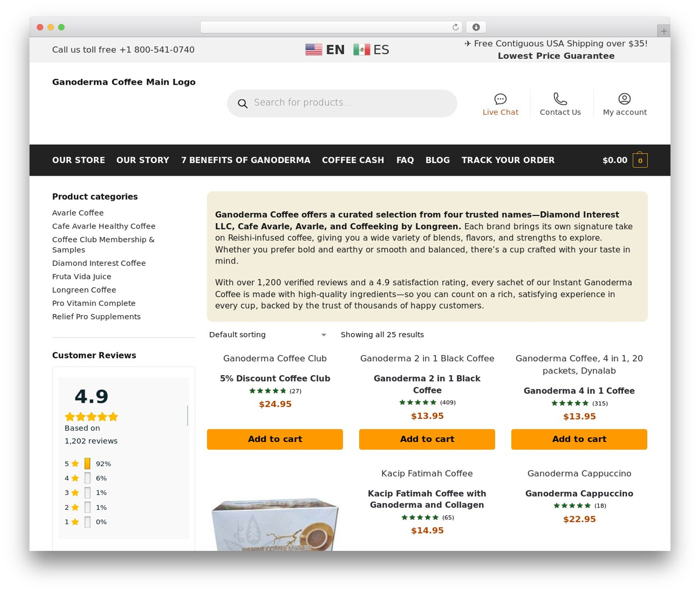700x593 pixels.
Task: Focus the Search for products field
Action: click(342, 103)
